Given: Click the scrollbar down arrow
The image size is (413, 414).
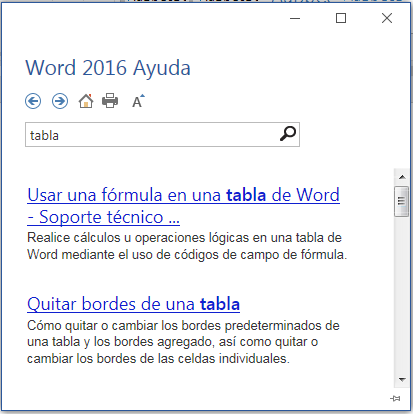Looking at the screenshot, I should 402,380.
